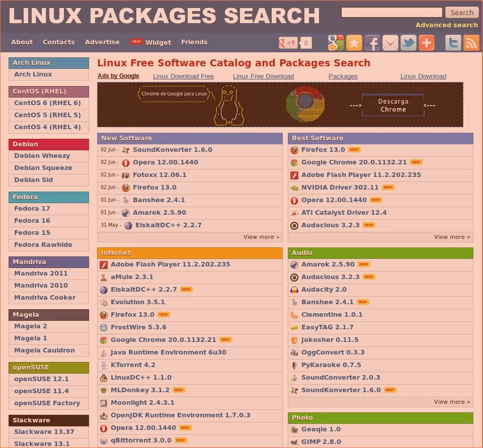Click the star favorites share icon

354,43
